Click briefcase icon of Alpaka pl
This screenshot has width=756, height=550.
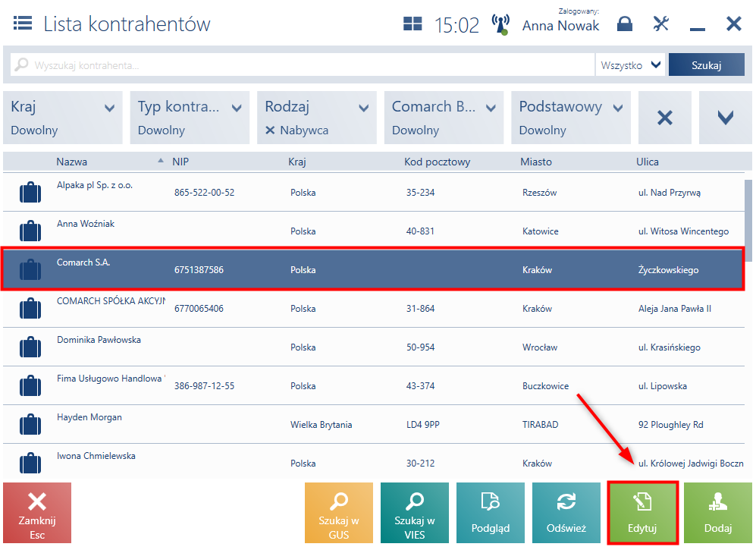[30, 192]
